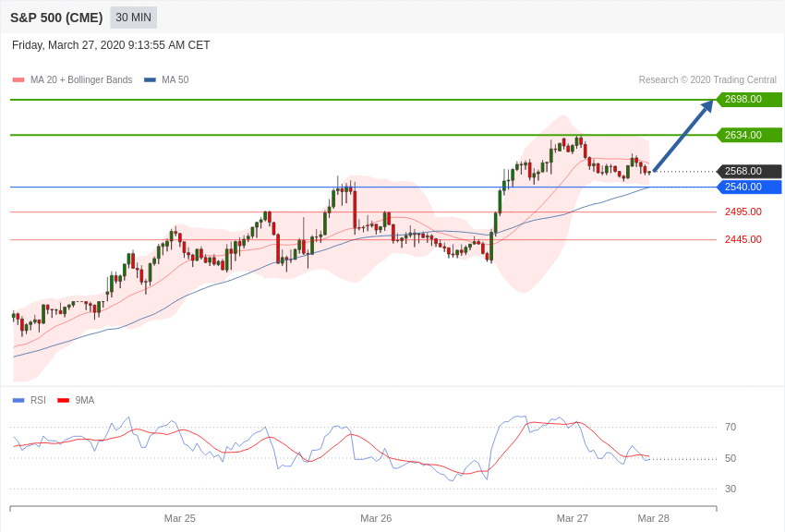
Task: Click the Mar 27 date axis label
Action: click(x=573, y=518)
